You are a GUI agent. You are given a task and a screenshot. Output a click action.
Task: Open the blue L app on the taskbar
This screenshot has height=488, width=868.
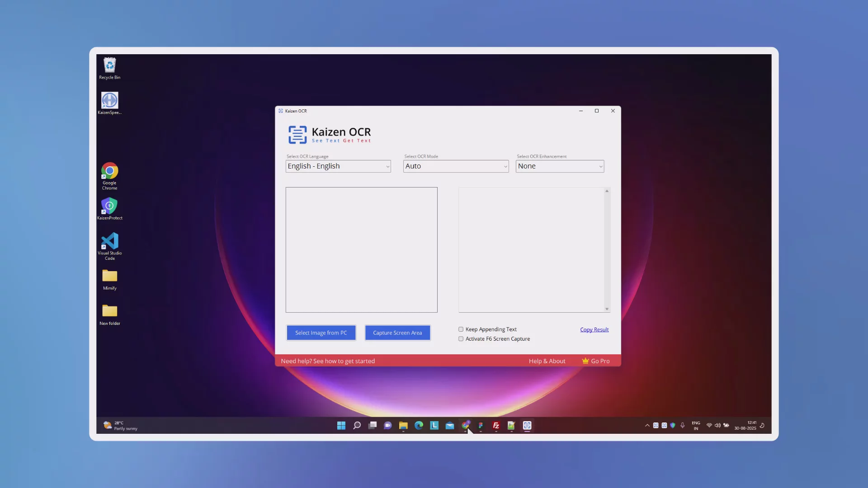pos(434,426)
